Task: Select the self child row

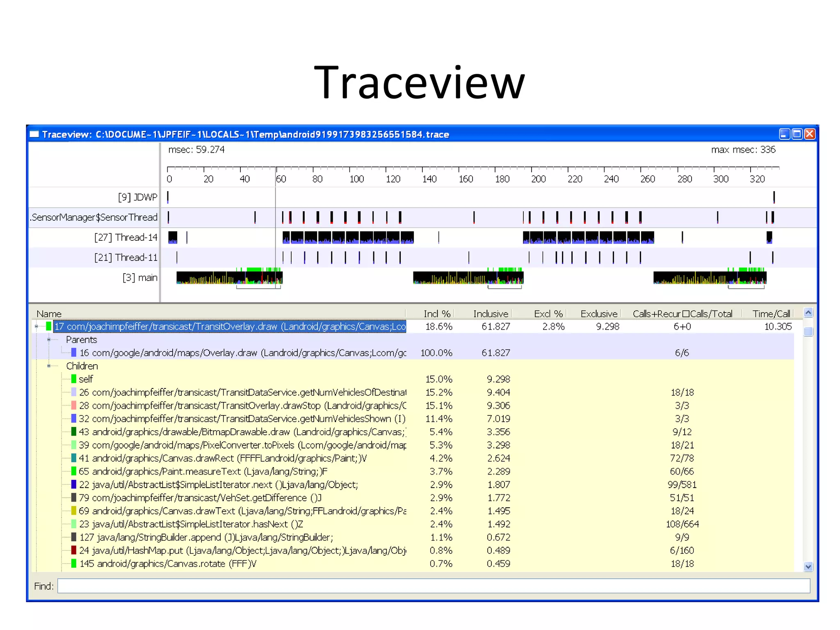Action: (413, 379)
